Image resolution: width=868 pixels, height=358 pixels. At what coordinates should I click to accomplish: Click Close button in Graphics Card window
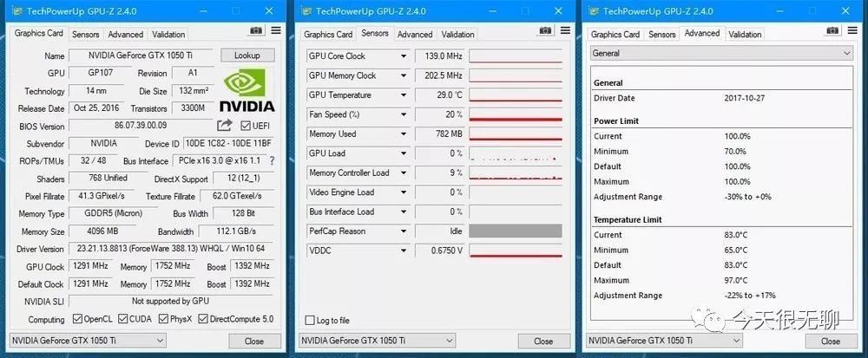pos(254,341)
